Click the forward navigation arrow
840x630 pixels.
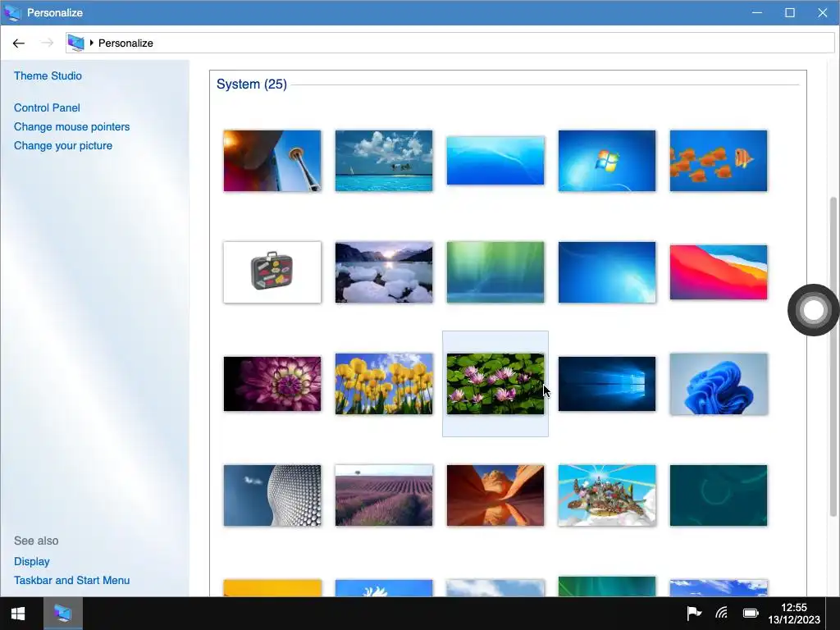tap(47, 43)
